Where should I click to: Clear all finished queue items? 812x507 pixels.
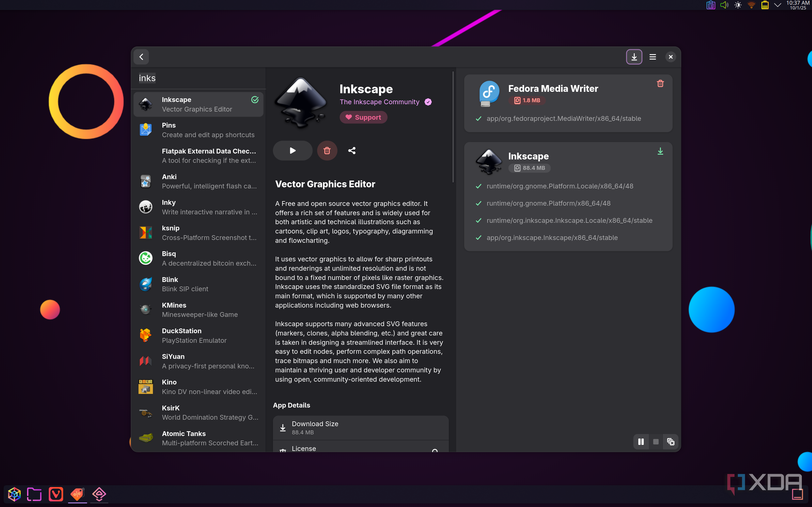[x=670, y=442]
